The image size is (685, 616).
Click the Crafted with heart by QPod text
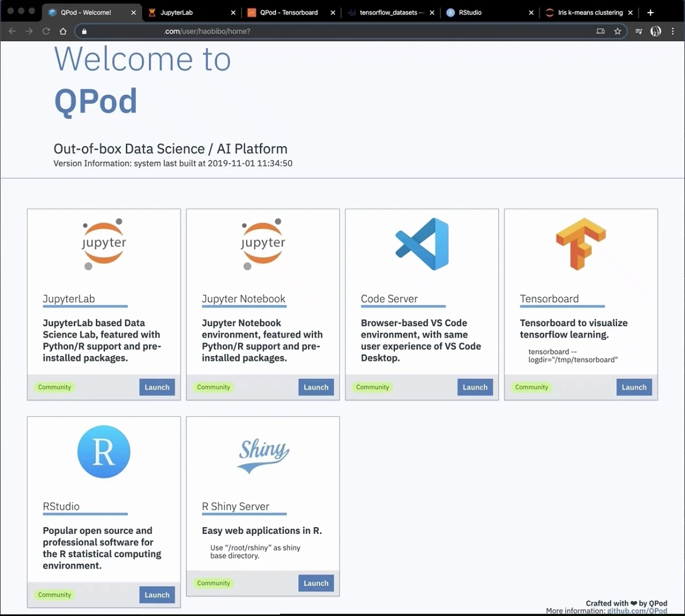626,603
